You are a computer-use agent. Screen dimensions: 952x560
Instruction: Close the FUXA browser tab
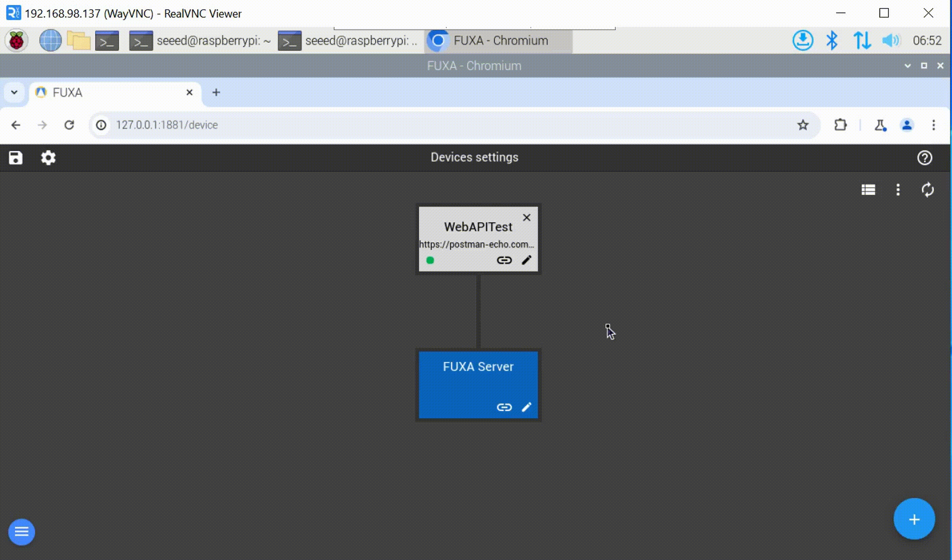coord(189,92)
